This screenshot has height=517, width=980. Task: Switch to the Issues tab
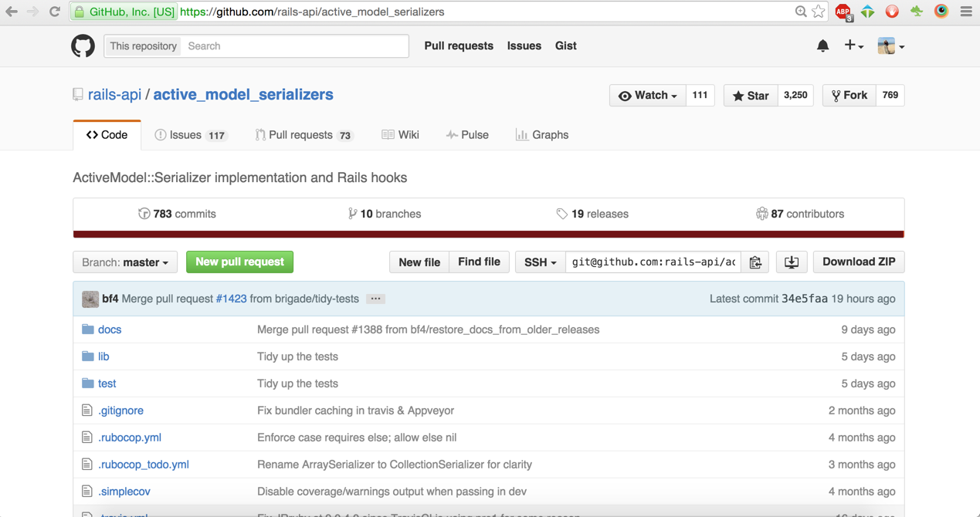190,135
